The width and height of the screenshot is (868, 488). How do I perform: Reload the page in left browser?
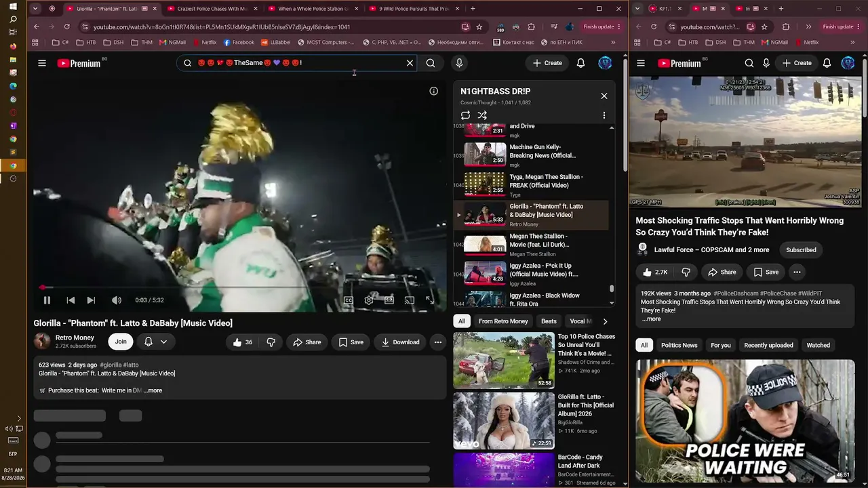pyautogui.click(x=66, y=26)
